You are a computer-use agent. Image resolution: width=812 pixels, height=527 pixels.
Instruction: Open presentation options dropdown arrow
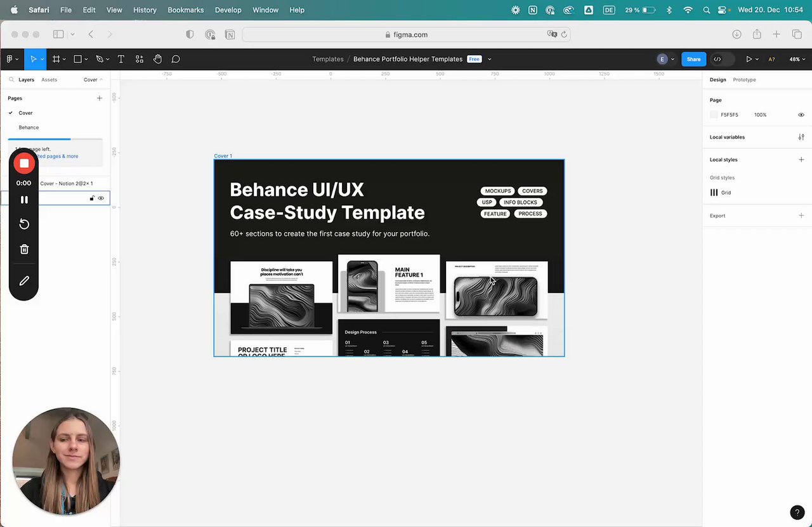pyautogui.click(x=757, y=59)
